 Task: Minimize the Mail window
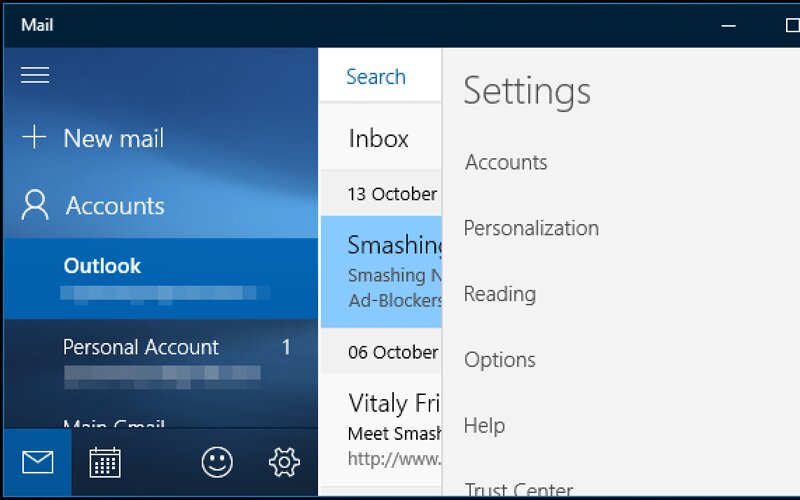coord(729,26)
